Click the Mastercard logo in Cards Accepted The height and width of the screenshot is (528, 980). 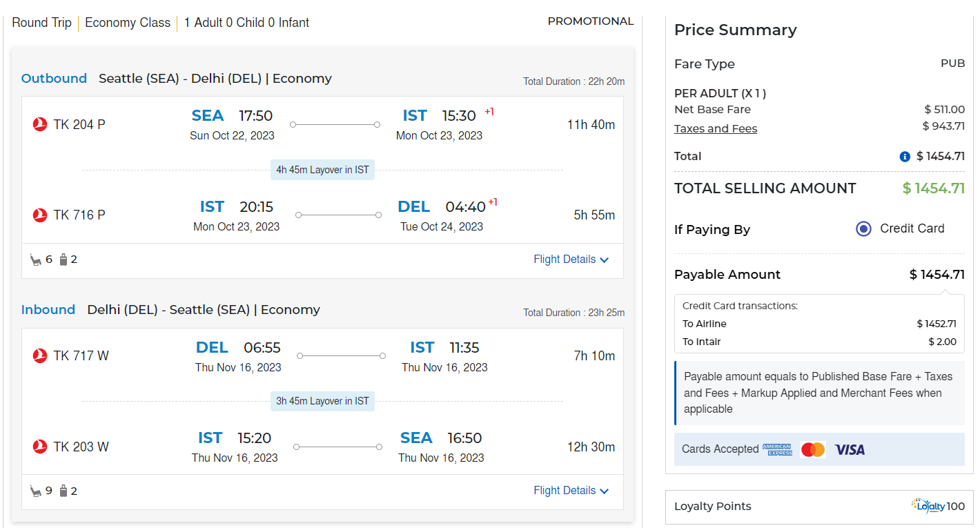[x=813, y=450]
